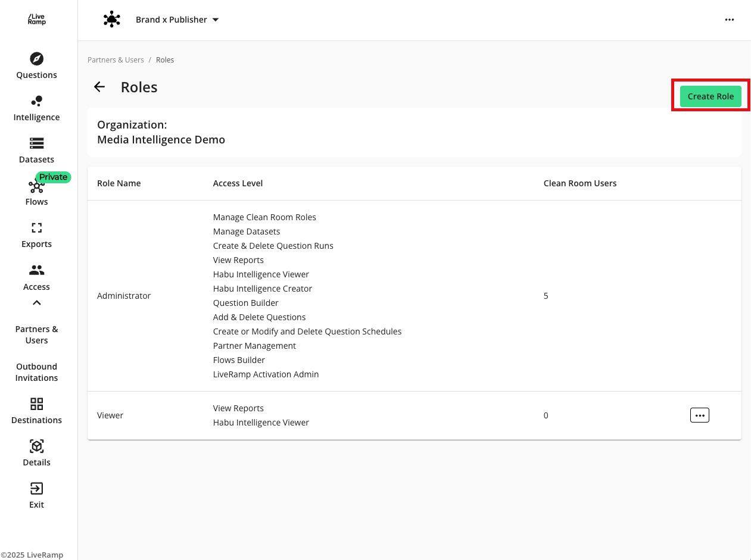Exit the clean room via Exit icon

(36, 489)
